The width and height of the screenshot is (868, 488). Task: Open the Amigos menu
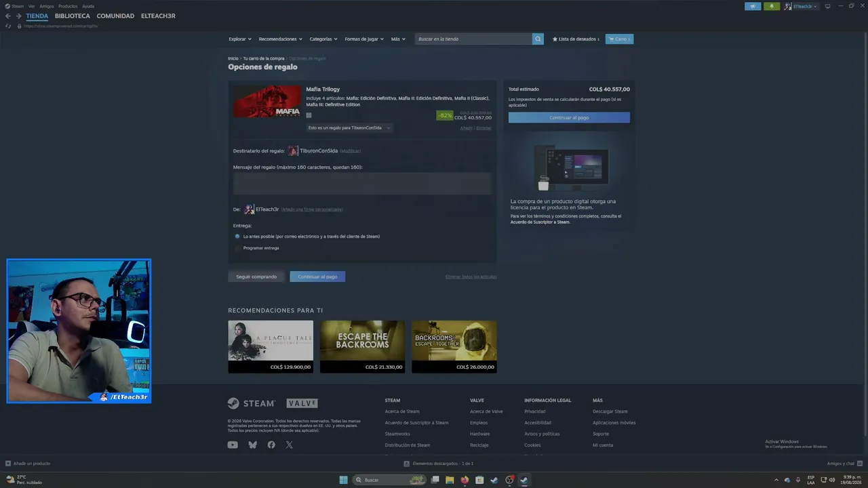(x=47, y=6)
